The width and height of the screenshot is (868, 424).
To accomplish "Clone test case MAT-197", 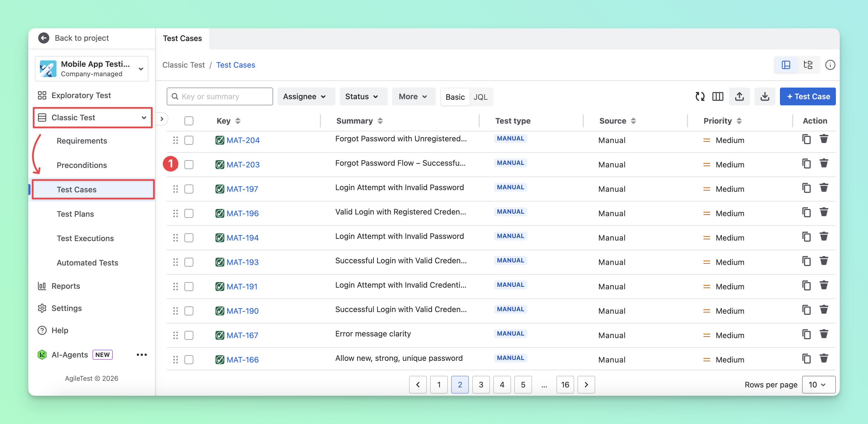I will tap(806, 188).
